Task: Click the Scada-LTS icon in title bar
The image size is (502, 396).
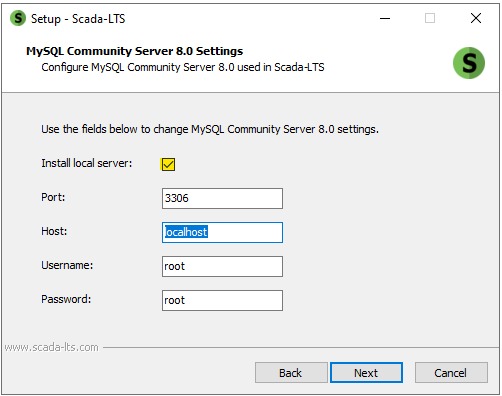Action: (18, 18)
